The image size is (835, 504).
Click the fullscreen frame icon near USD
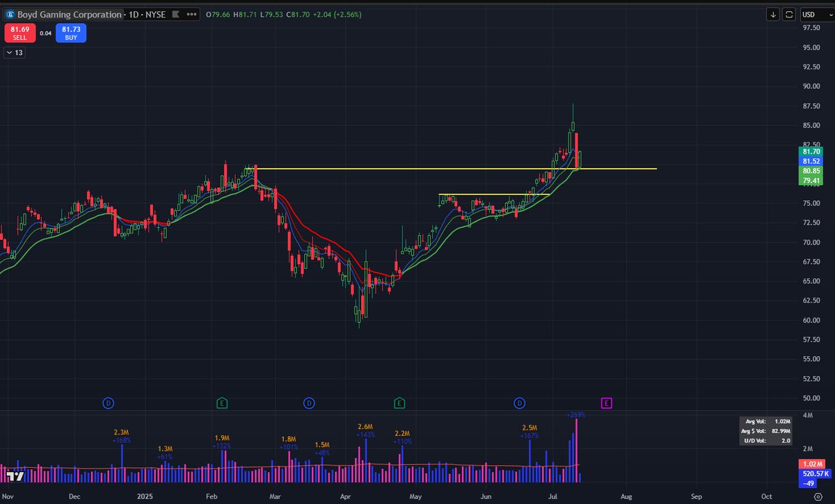point(789,14)
